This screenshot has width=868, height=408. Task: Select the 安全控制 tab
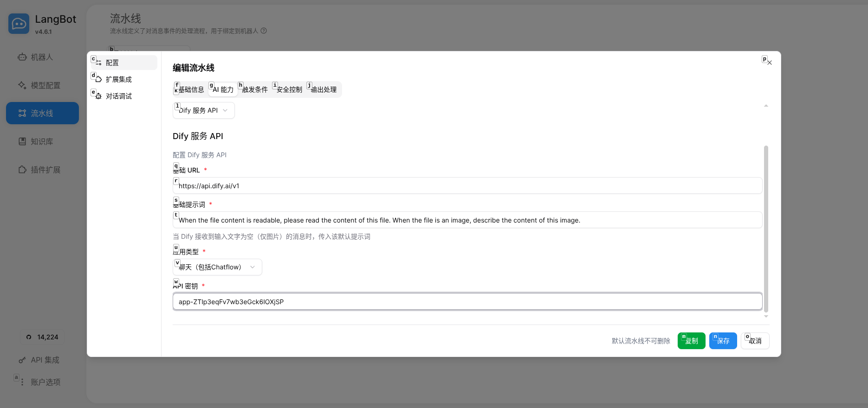(289, 89)
